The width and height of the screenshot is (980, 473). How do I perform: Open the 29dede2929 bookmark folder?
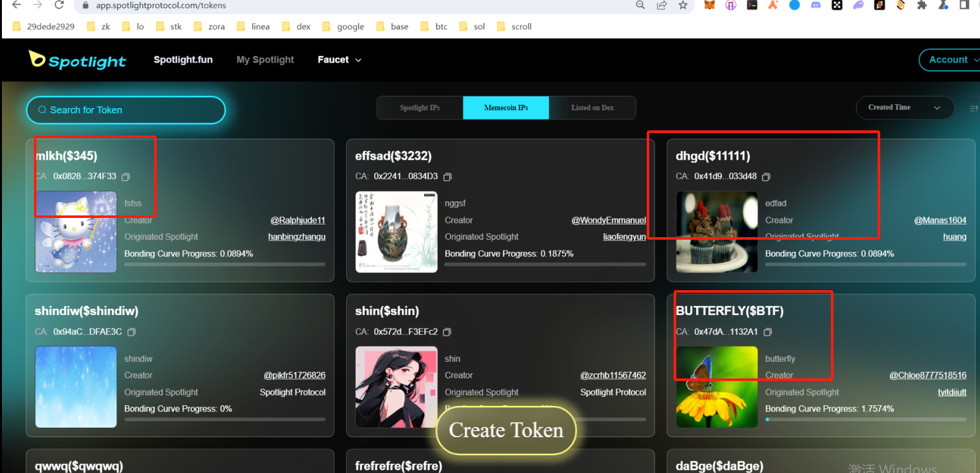[43, 26]
